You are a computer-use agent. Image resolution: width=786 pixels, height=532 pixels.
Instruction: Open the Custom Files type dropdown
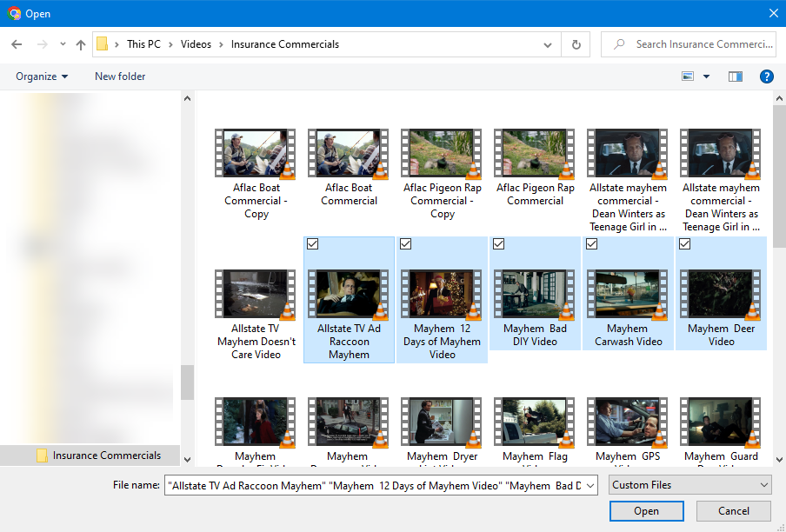point(689,485)
